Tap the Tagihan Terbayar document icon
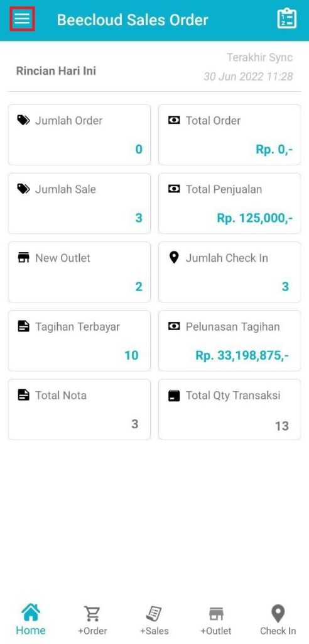Image resolution: width=309 pixels, height=644 pixels. click(x=23, y=326)
